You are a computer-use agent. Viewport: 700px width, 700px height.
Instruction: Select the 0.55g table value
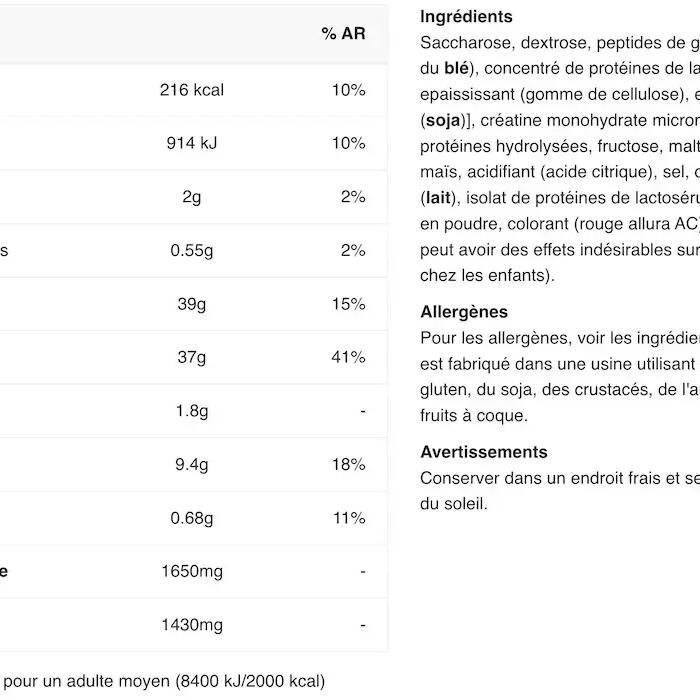(x=191, y=250)
